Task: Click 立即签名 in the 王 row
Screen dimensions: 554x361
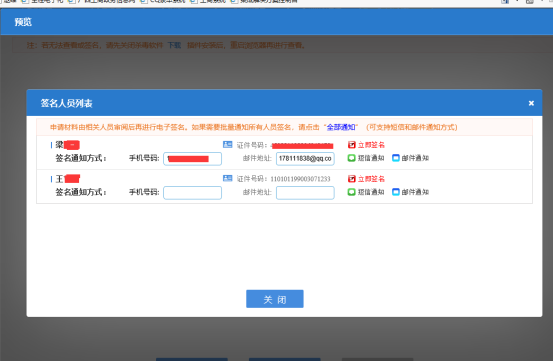Action: tap(371, 179)
